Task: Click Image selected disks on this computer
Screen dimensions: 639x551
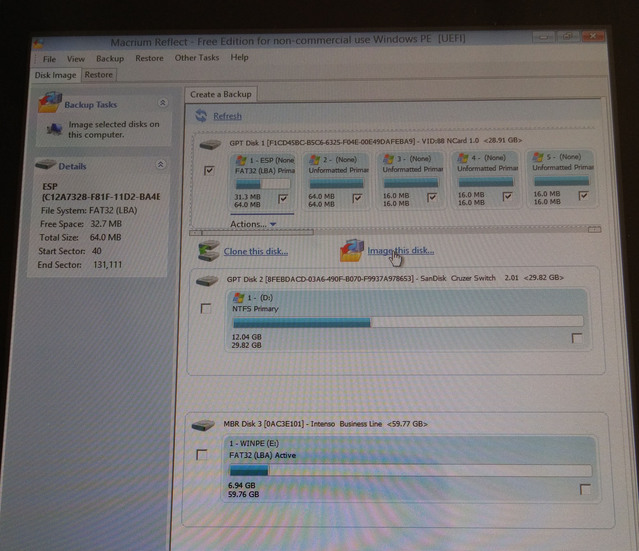Action: [114, 130]
